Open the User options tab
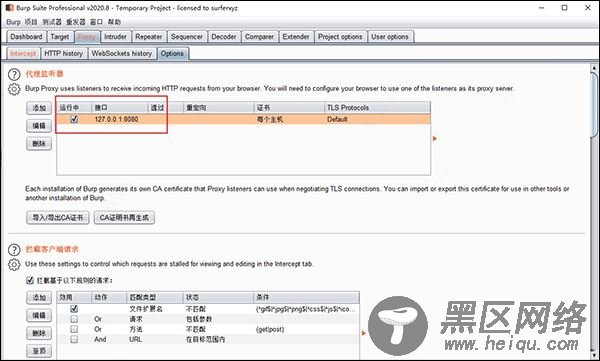Screen dimensions: 600x361 [x=390, y=37]
